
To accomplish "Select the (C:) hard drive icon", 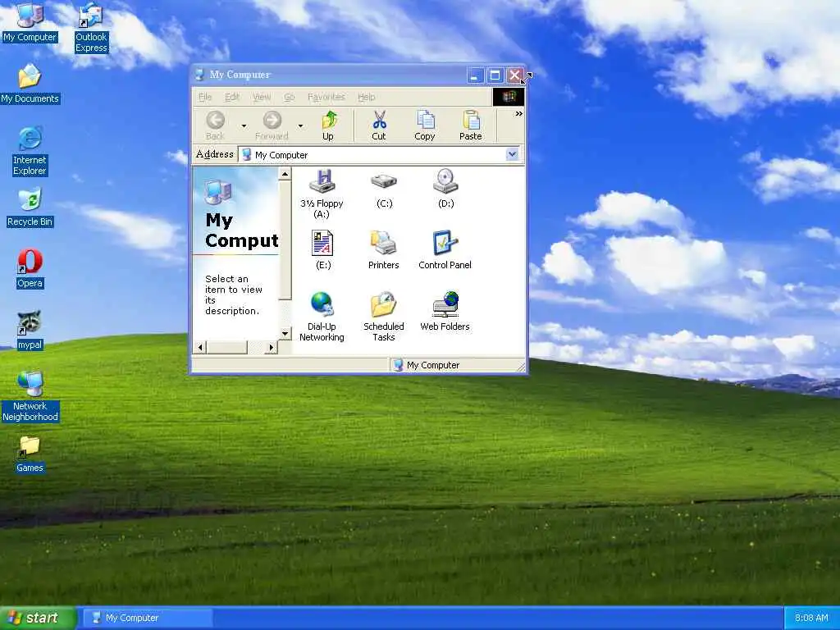I will [x=384, y=189].
